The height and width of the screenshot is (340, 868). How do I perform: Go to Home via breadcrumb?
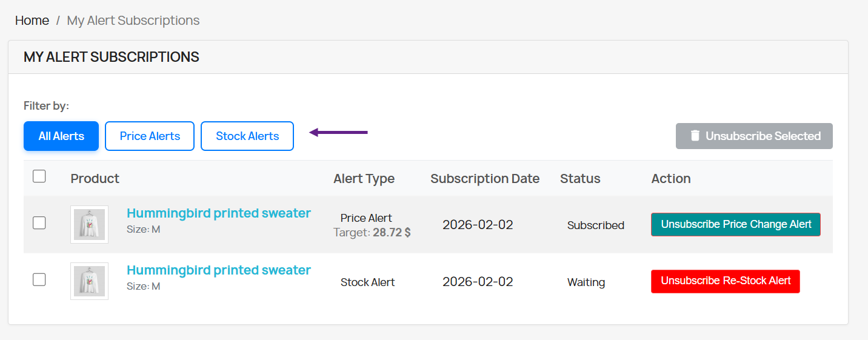point(32,21)
